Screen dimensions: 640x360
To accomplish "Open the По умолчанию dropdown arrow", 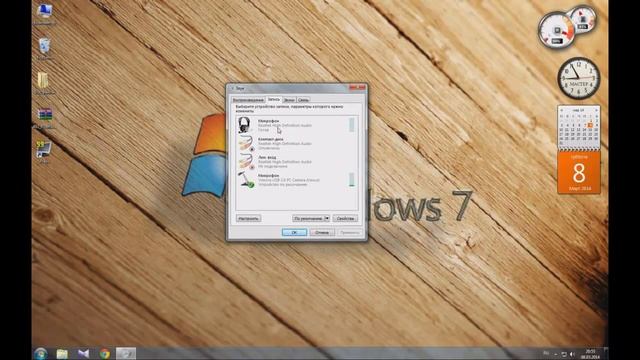I will click(327, 218).
